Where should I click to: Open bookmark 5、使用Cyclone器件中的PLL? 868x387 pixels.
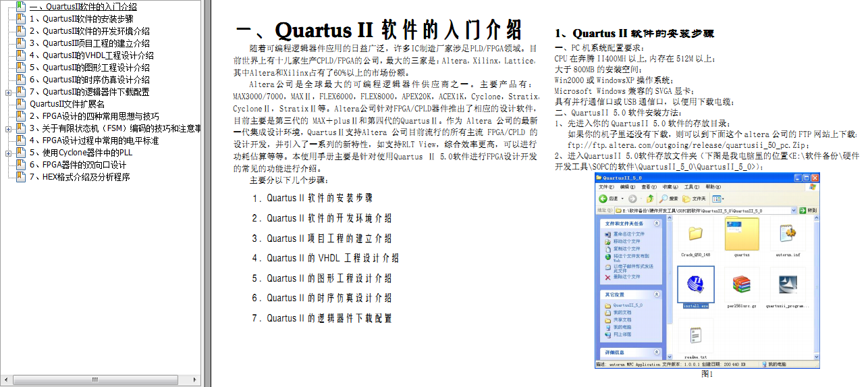(x=81, y=153)
